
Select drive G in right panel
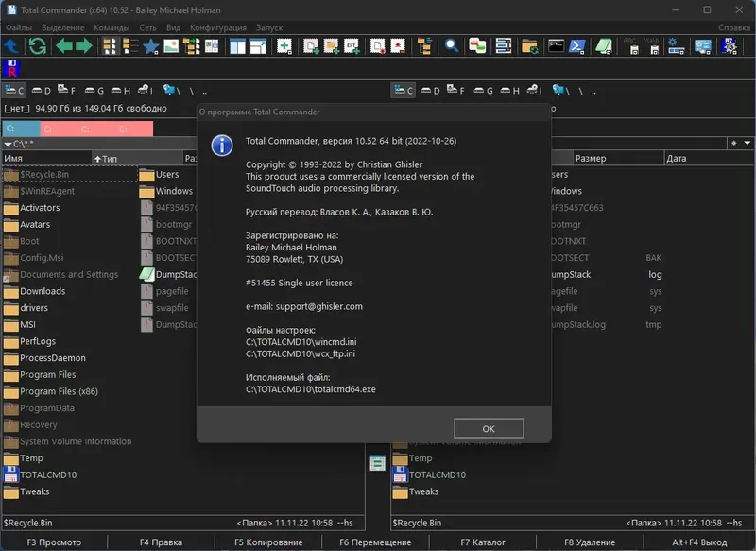point(486,91)
